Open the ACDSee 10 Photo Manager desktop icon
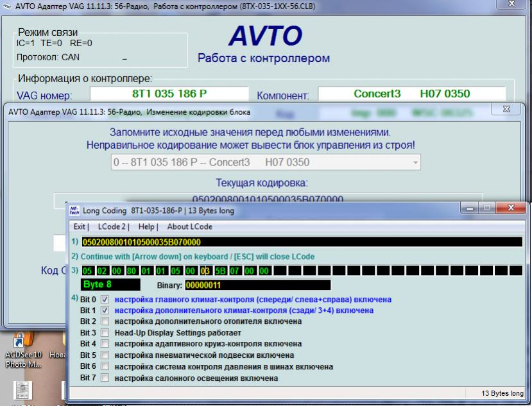 (x=23, y=350)
